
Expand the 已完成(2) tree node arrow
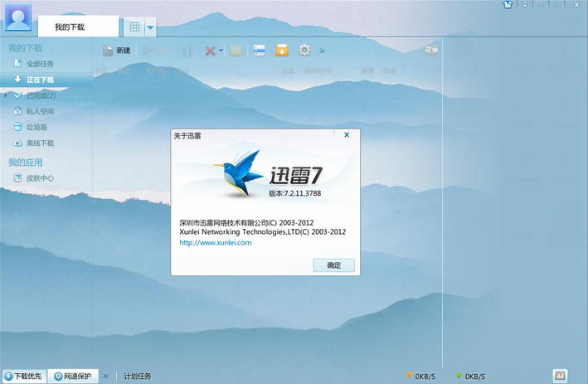6,95
